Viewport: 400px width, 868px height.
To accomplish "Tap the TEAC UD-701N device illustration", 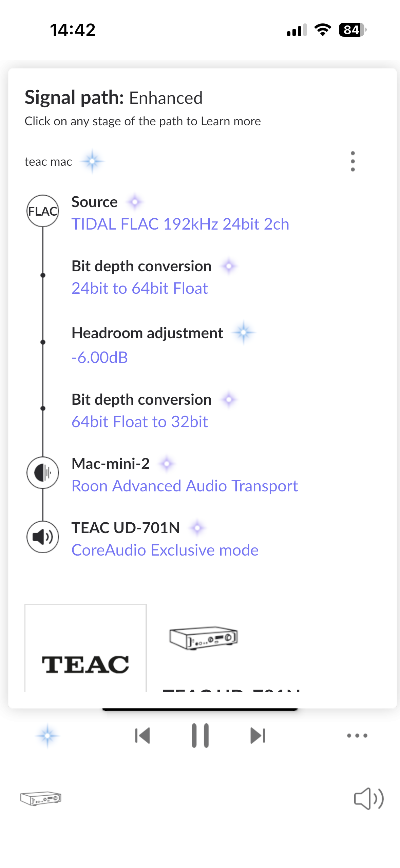I will coord(204,638).
